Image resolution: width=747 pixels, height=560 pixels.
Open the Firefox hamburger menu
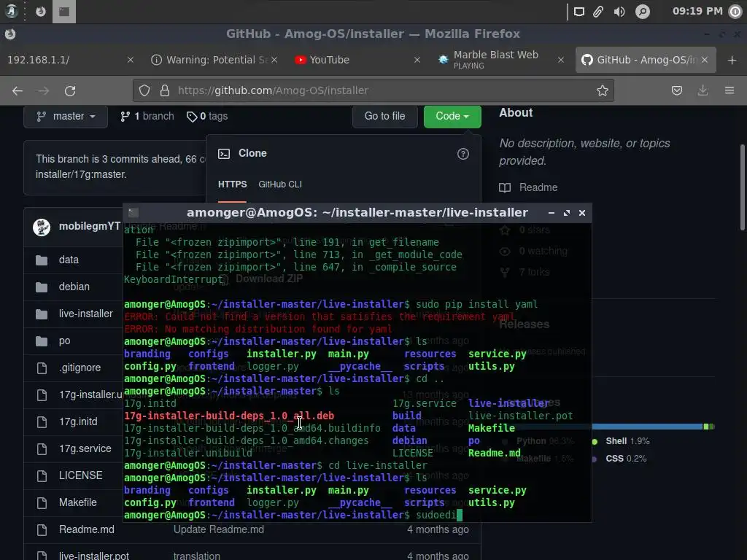729,90
